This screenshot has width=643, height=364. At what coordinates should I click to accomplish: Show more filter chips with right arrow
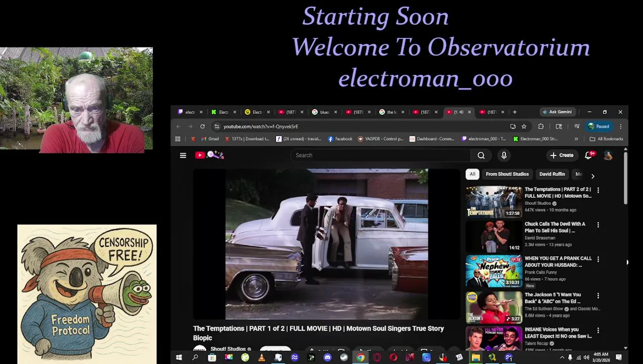click(x=592, y=176)
